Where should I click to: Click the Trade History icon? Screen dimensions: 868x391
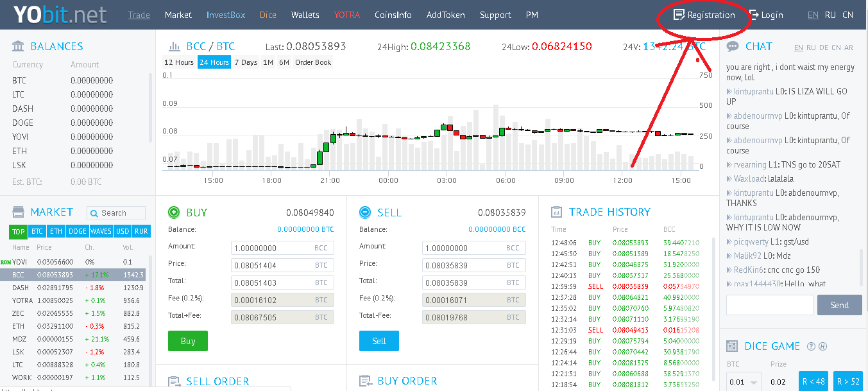[x=557, y=212]
